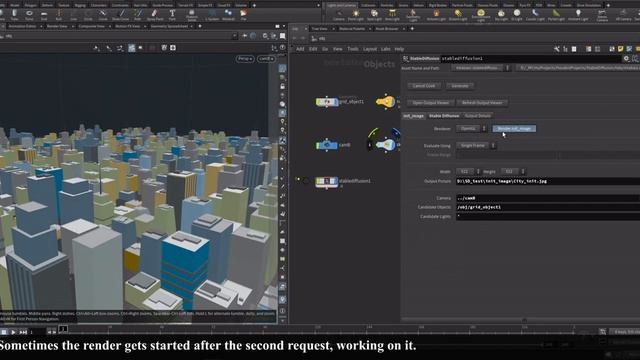Create a Sky Light from the shelf
The width and height of the screenshot is (640, 360).
pyautogui.click(x=501, y=16)
